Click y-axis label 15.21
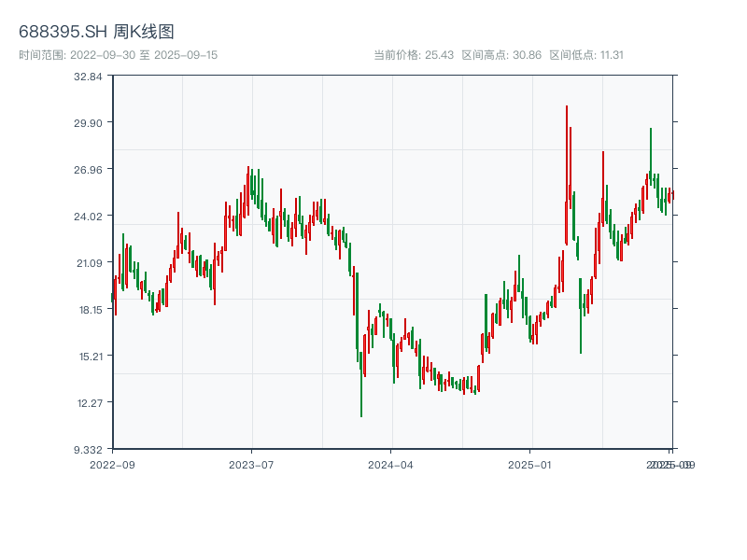The width and height of the screenshot is (747, 560). point(91,357)
